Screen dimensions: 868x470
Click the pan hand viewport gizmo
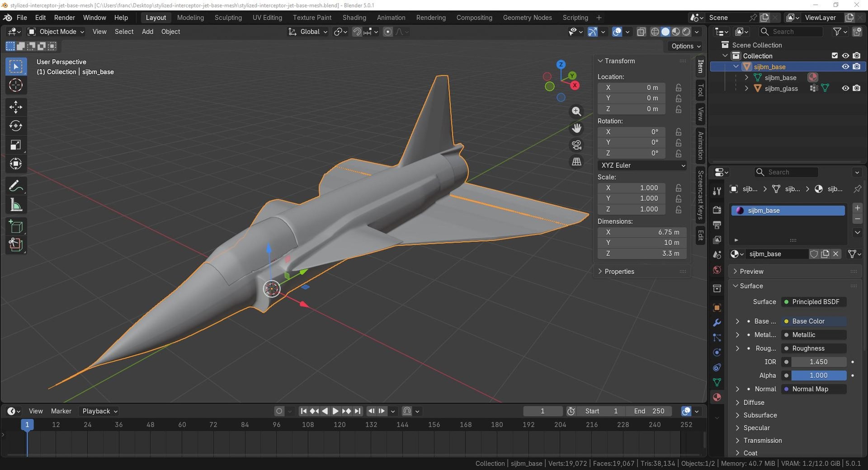pos(576,128)
